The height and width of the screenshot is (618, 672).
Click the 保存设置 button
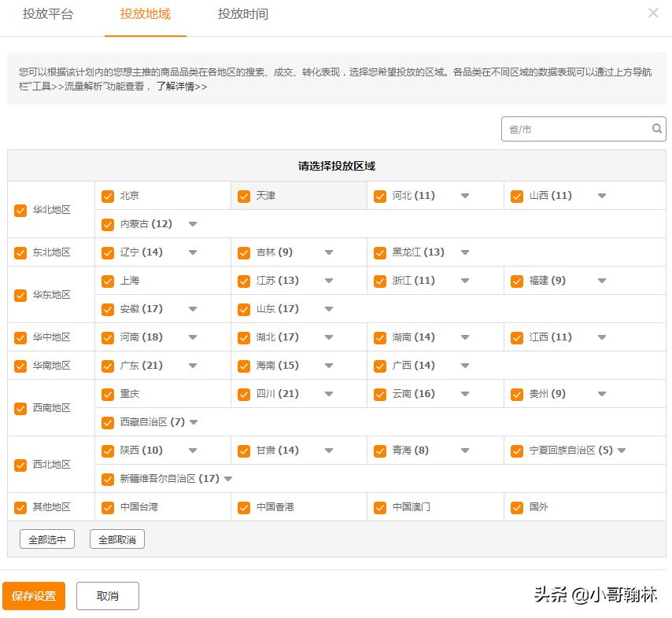coord(34,596)
